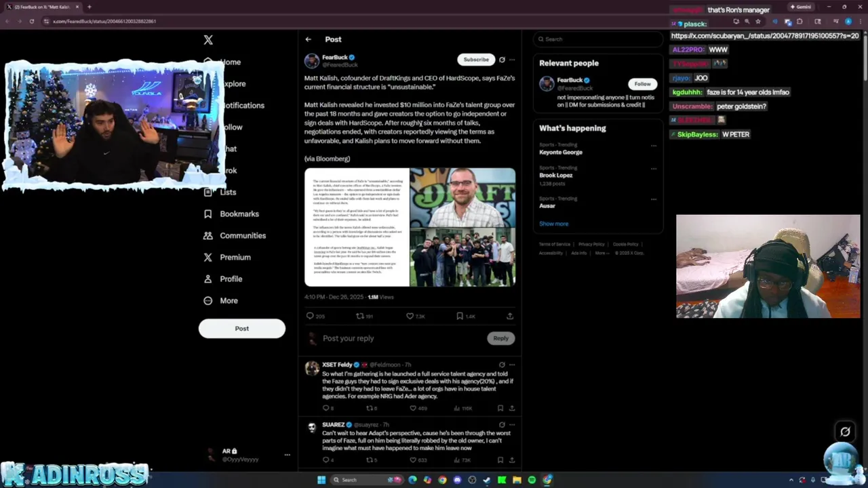Open more options on XSET Feldy's reply
Image resolution: width=868 pixels, height=488 pixels.
pyautogui.click(x=512, y=365)
